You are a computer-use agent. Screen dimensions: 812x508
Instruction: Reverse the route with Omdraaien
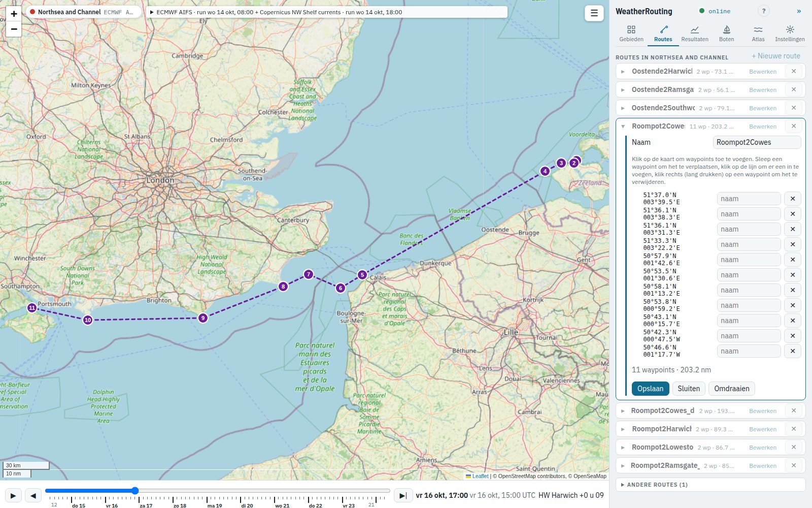coord(731,389)
